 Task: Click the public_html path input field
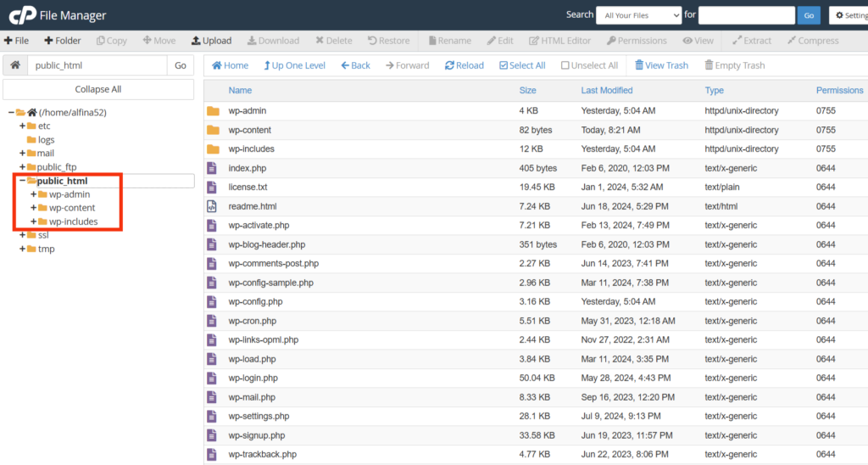click(97, 65)
